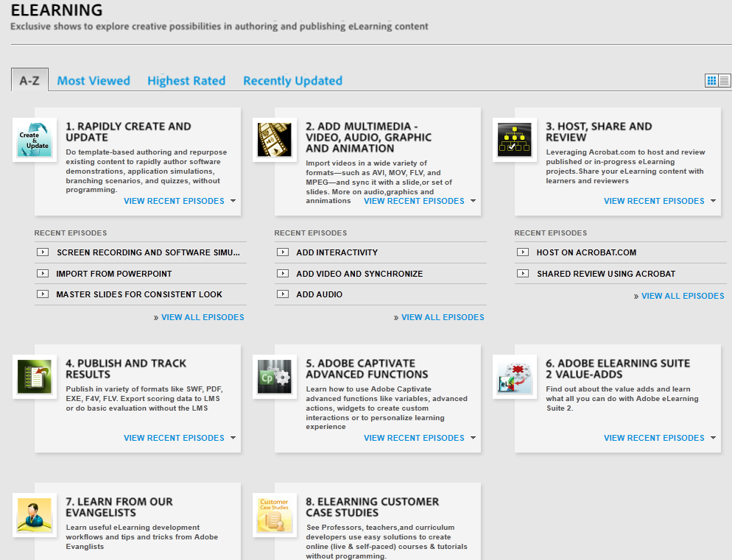Select the Recently Updated tab
This screenshot has height=560, width=732.
pos(292,81)
